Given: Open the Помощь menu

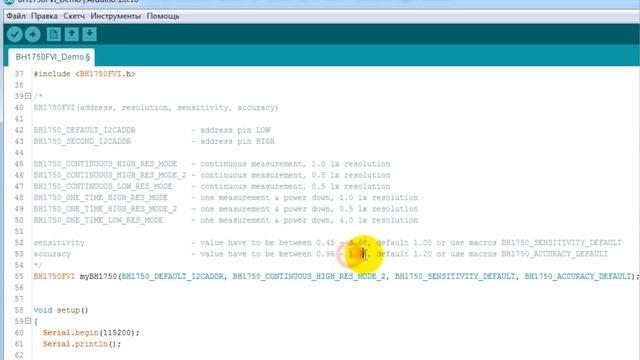Looking at the screenshot, I should click(163, 16).
